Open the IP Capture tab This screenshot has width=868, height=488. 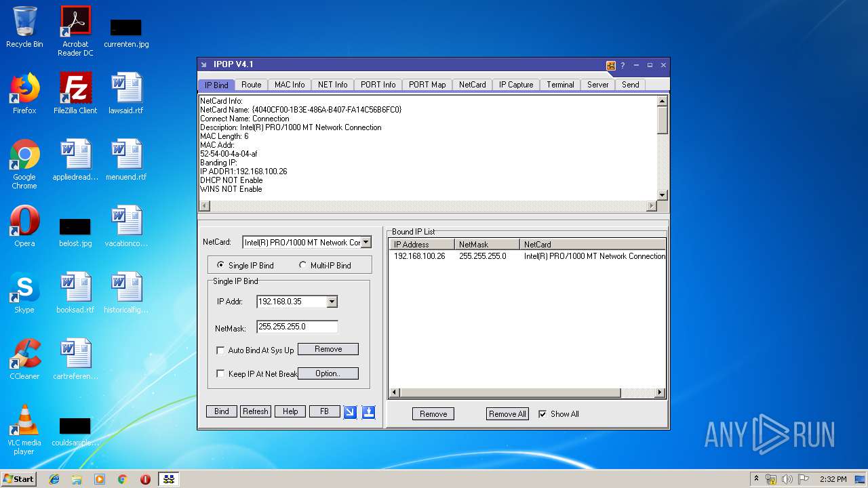click(x=516, y=85)
